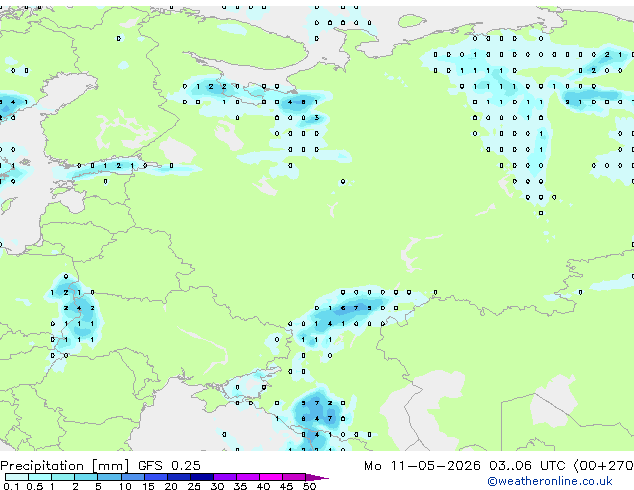Click the 'GFS 0.25' model label
The width and height of the screenshot is (634, 490).
(169, 466)
